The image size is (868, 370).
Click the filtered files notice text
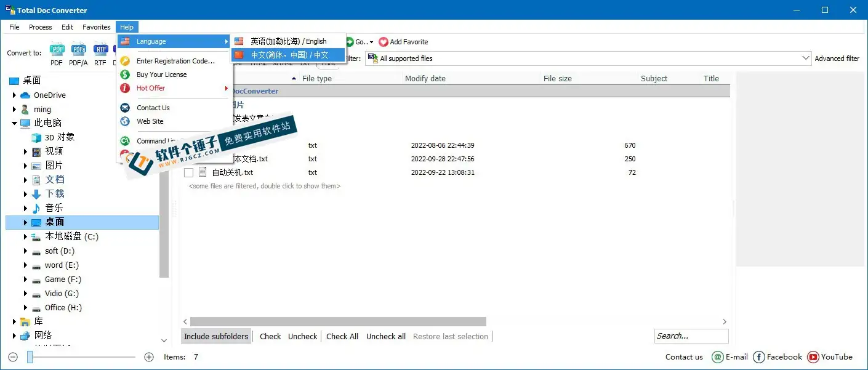coord(265,186)
